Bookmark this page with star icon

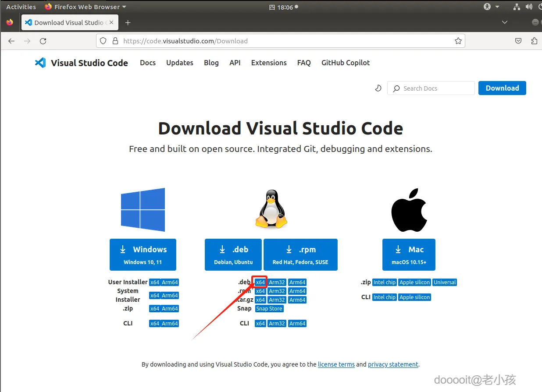pos(458,41)
